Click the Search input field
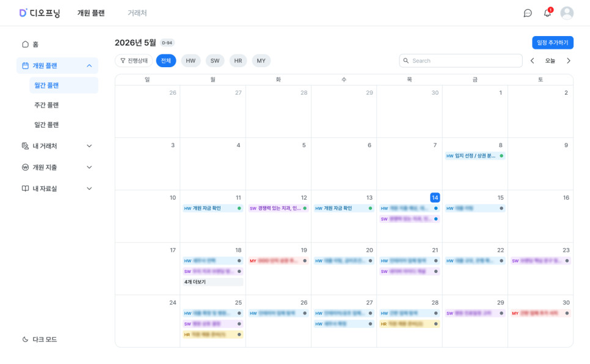590x364 pixels. point(461,60)
